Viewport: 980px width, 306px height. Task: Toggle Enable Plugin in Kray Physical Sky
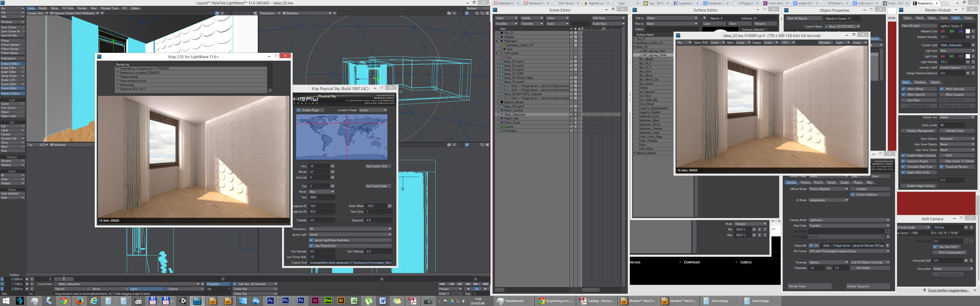299,110
